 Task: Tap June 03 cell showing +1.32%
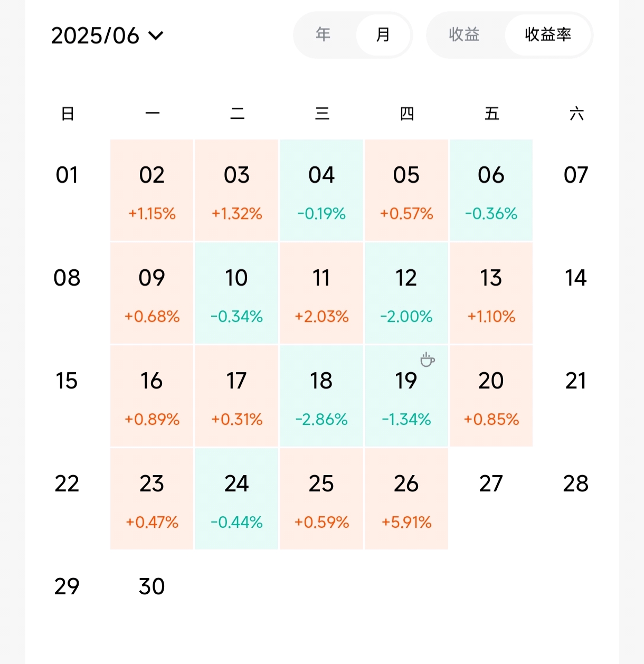[x=236, y=190]
